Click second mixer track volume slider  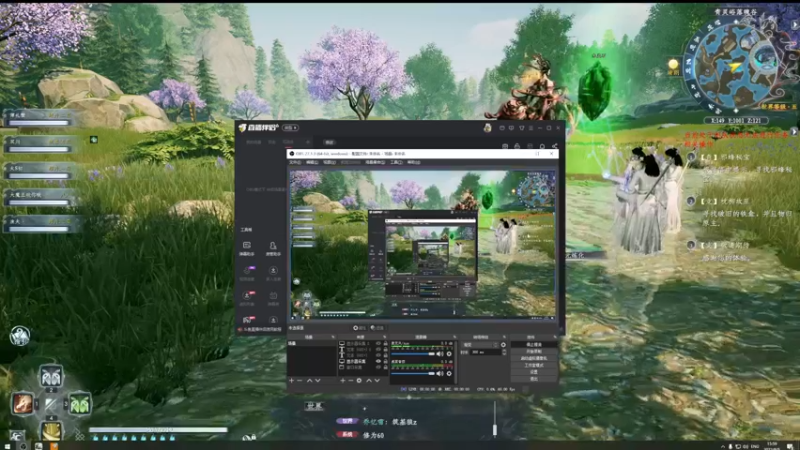tap(413, 373)
